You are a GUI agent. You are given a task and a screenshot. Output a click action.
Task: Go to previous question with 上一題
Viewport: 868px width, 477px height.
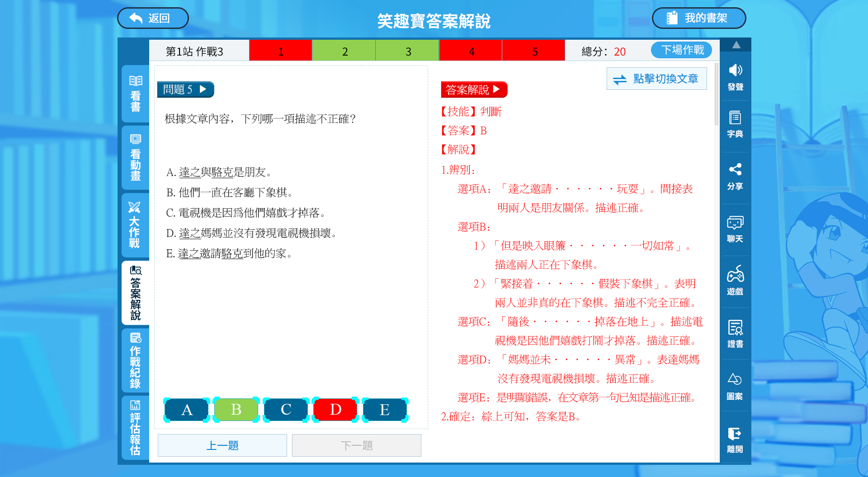222,445
